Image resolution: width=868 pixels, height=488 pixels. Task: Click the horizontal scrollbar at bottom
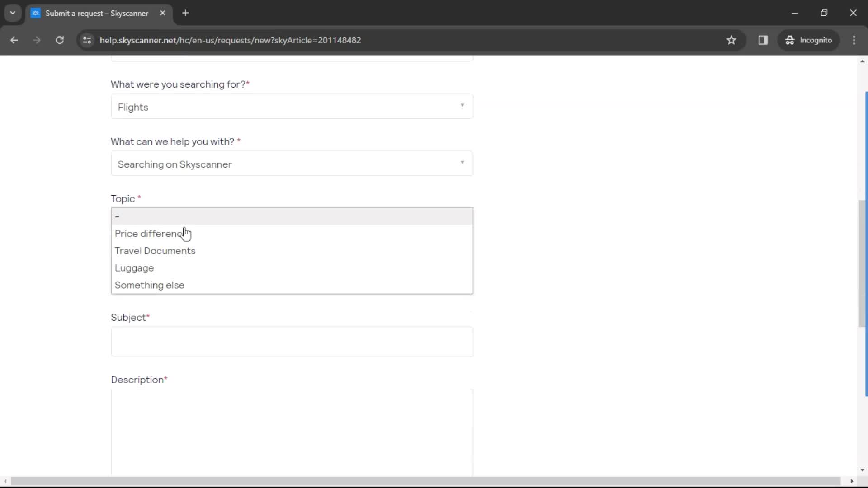click(x=425, y=481)
